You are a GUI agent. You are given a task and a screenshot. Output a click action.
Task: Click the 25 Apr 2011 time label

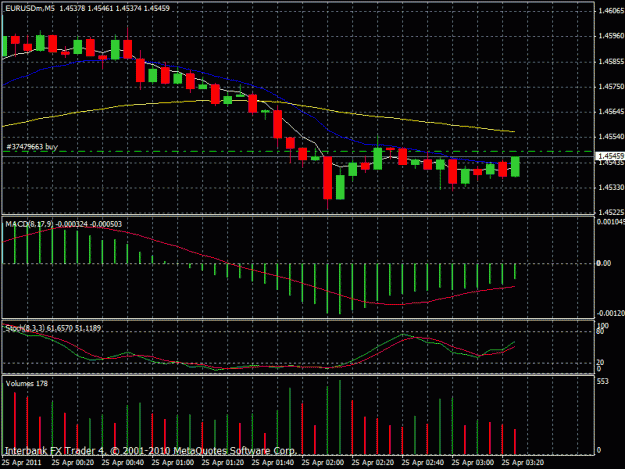pos(21,463)
